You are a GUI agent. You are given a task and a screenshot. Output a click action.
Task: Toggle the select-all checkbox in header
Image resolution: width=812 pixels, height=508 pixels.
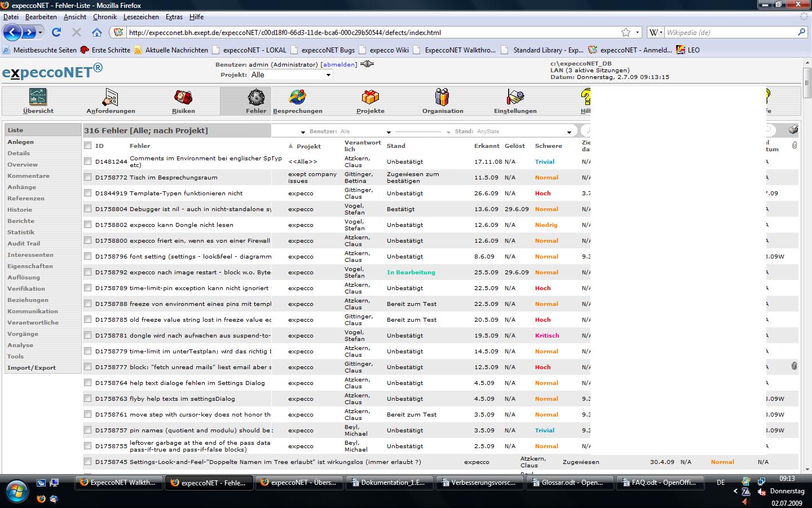(x=88, y=146)
